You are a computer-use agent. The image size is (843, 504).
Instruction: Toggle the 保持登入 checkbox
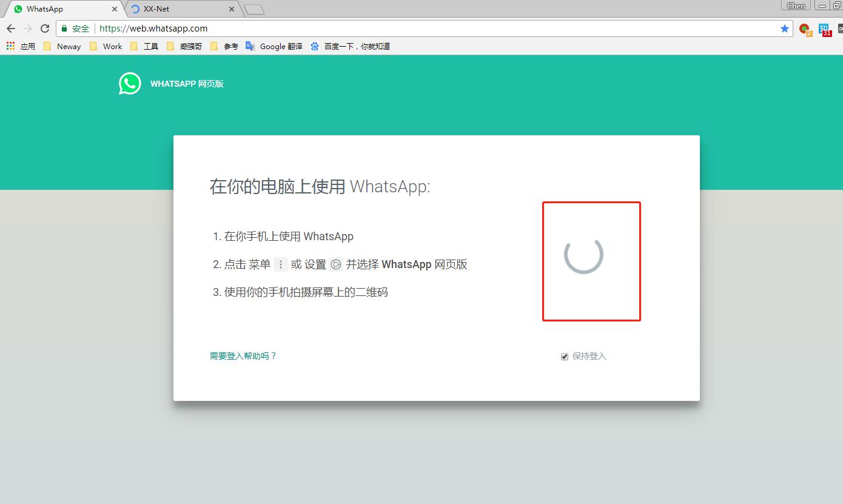pos(564,356)
